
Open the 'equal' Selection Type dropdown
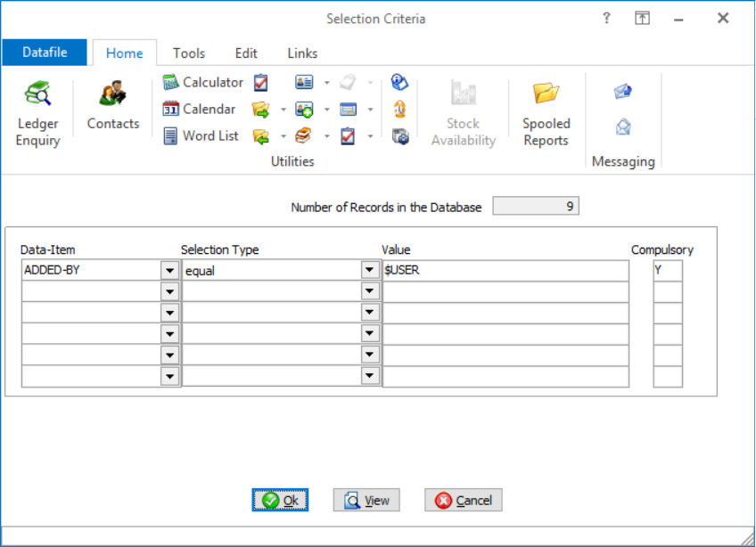[370, 270]
